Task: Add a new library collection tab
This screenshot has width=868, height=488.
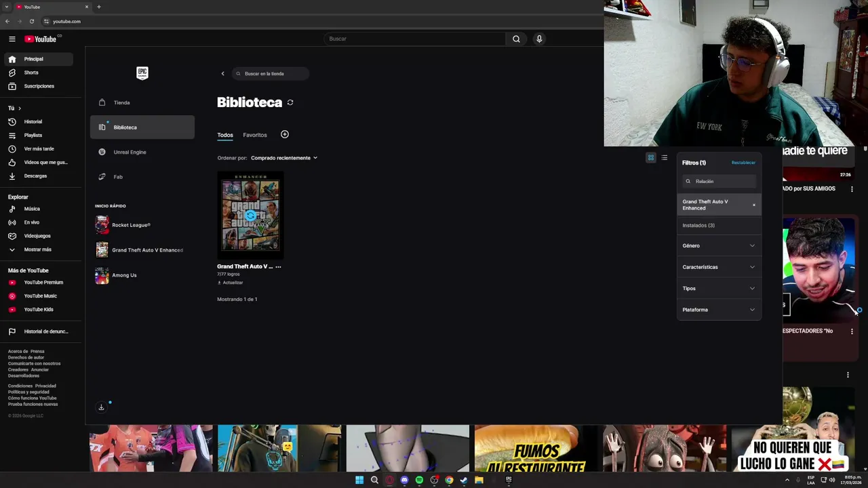Action: tap(285, 134)
